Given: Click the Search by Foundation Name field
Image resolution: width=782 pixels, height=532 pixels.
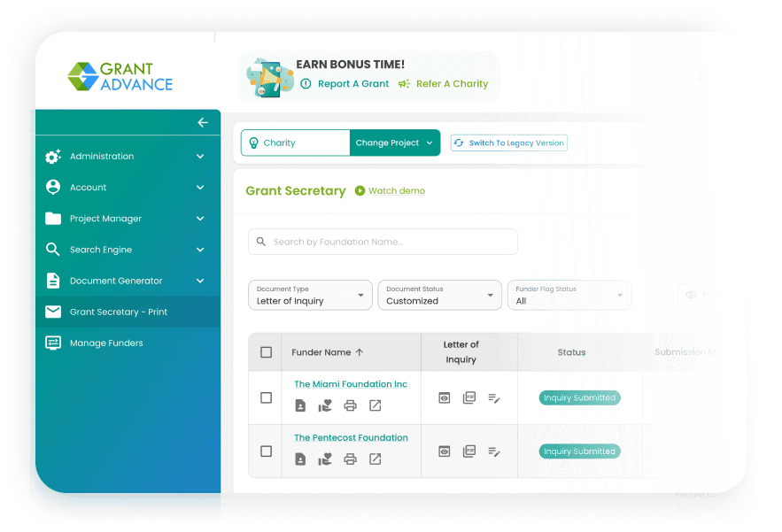Looking at the screenshot, I should tap(383, 242).
